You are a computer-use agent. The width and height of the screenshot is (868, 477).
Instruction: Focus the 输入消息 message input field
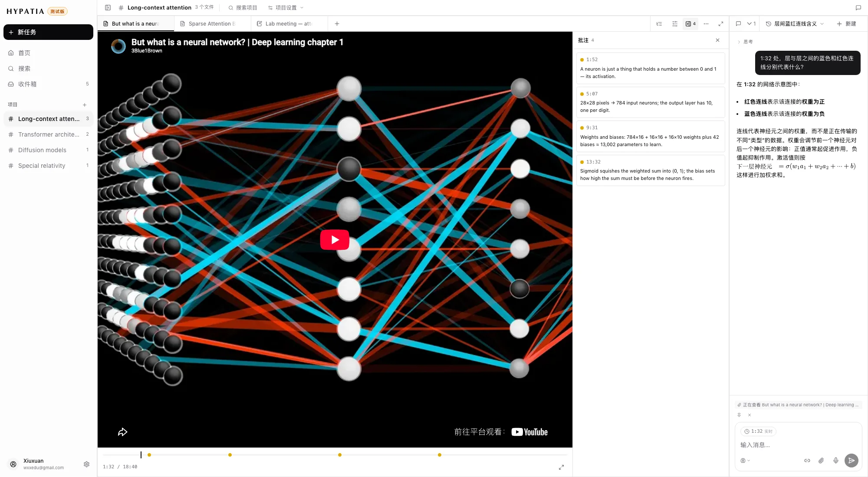[x=798, y=445]
